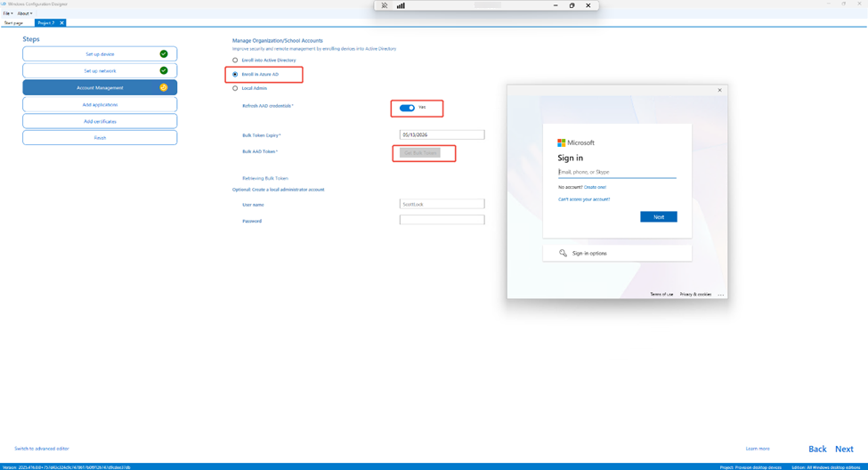Go to the Add certificates step
Screen dimensions: 868x470
click(100, 121)
